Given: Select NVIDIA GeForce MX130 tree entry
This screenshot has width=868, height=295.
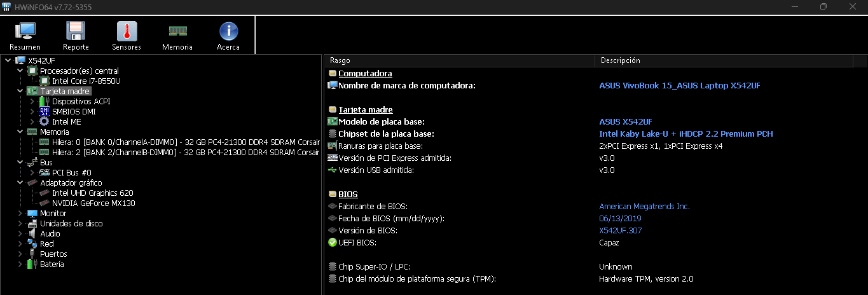Looking at the screenshot, I should click(x=93, y=203).
